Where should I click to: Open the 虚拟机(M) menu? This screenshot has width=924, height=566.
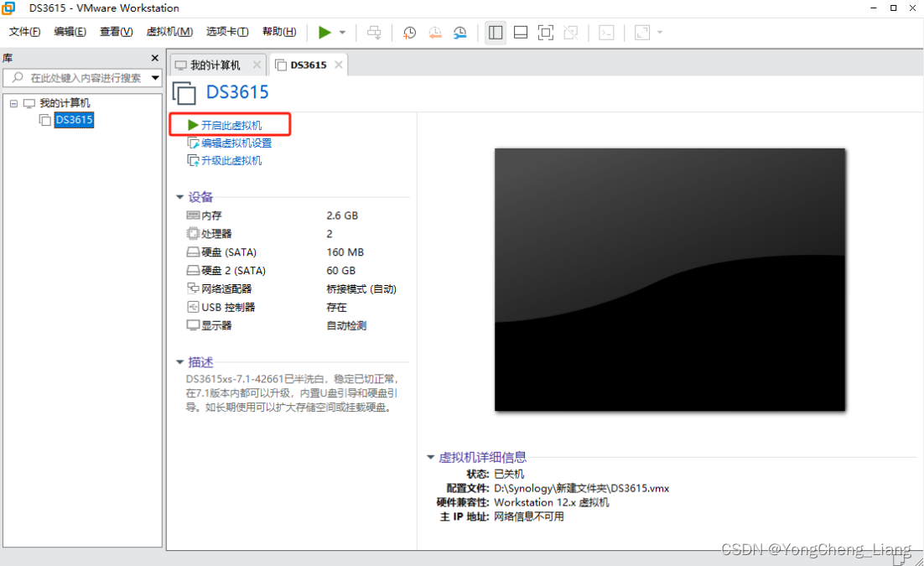pyautogui.click(x=169, y=32)
